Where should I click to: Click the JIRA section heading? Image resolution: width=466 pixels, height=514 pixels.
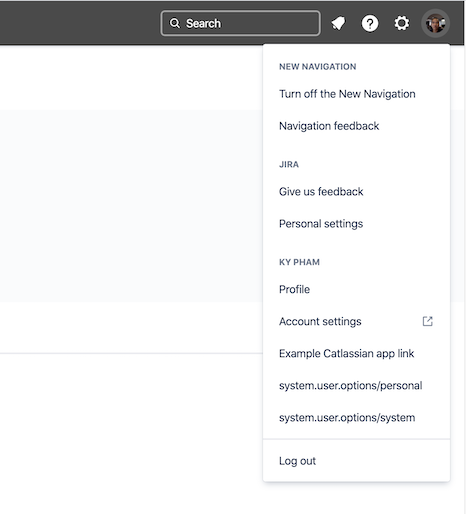(289, 164)
